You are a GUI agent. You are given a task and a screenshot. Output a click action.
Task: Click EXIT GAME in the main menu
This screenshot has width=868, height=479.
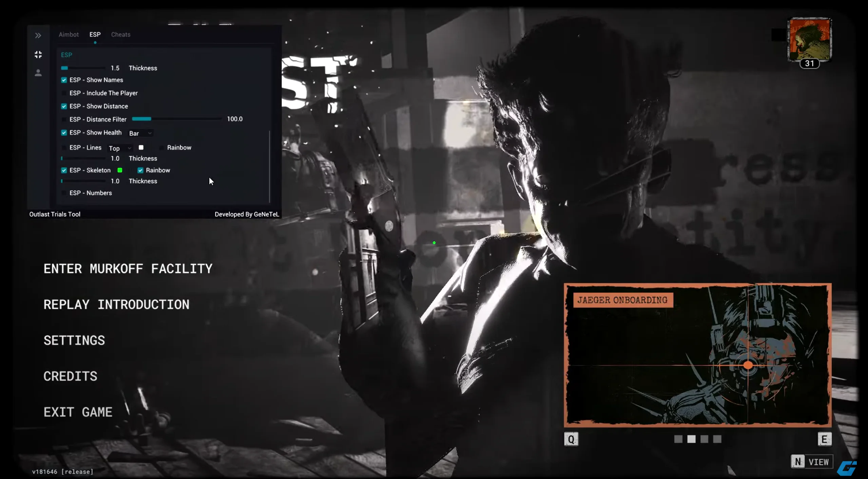[78, 411]
